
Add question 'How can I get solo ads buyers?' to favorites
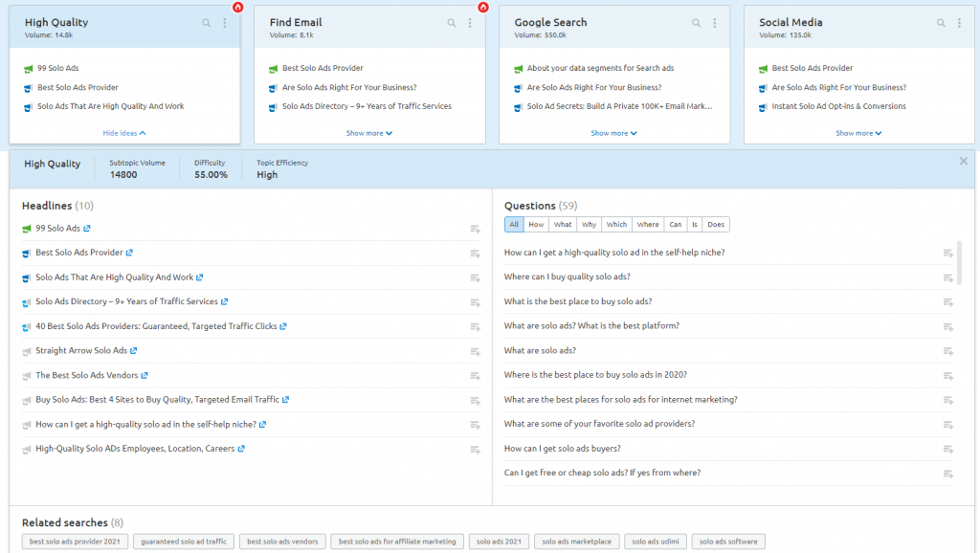click(948, 450)
